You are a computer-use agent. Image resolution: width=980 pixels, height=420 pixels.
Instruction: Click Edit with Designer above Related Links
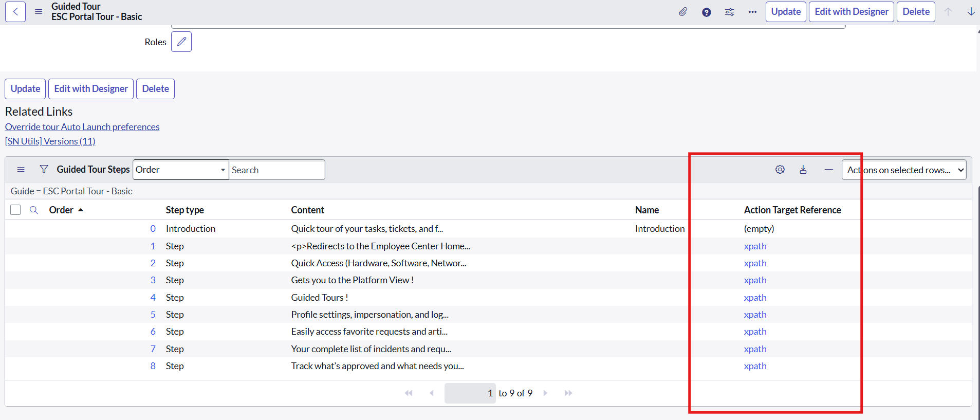tap(91, 89)
